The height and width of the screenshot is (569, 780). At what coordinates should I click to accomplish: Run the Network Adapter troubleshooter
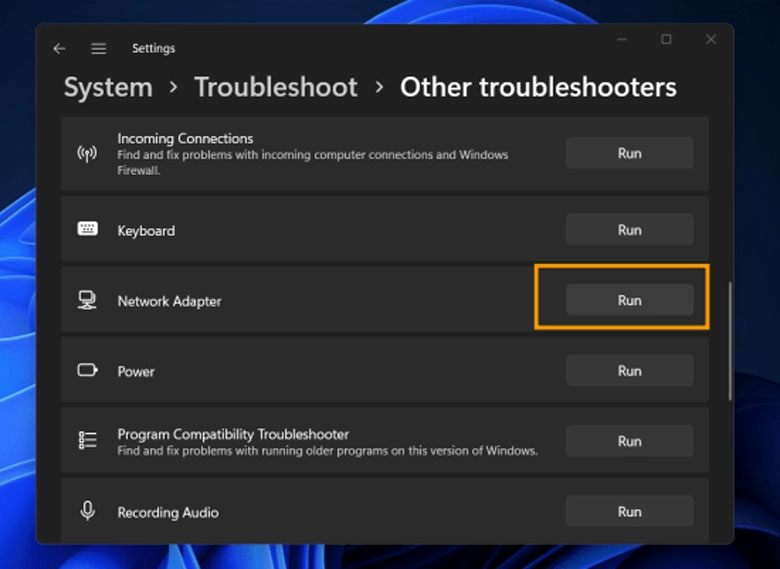[x=629, y=300]
